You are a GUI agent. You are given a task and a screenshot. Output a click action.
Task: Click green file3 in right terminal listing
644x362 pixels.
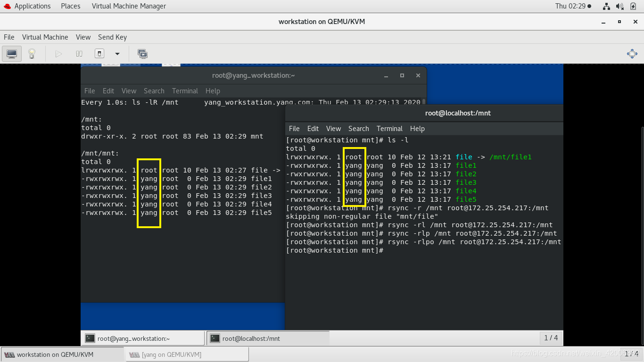tap(466, 182)
